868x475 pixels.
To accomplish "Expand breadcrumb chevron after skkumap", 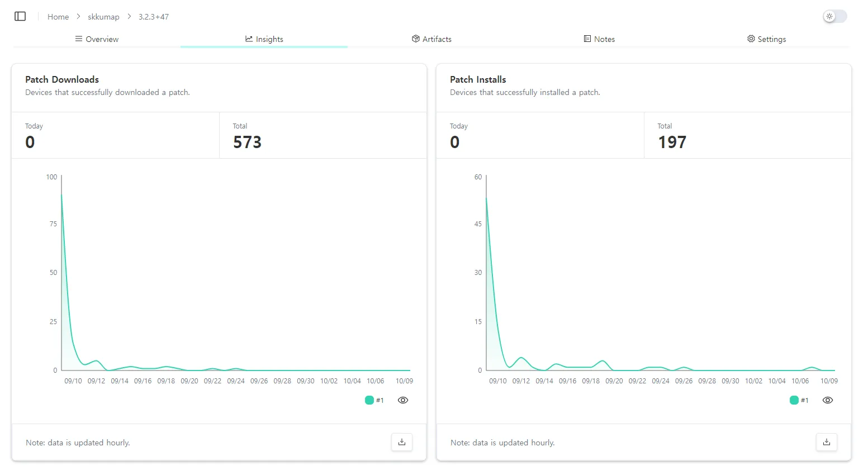I will pos(129,17).
